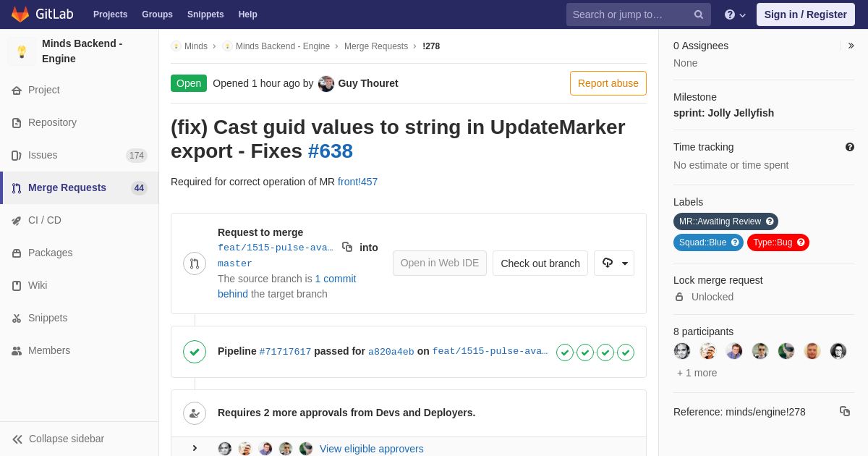The width and height of the screenshot is (868, 456).
Task: Click the search magnifier icon
Action: point(699,14)
